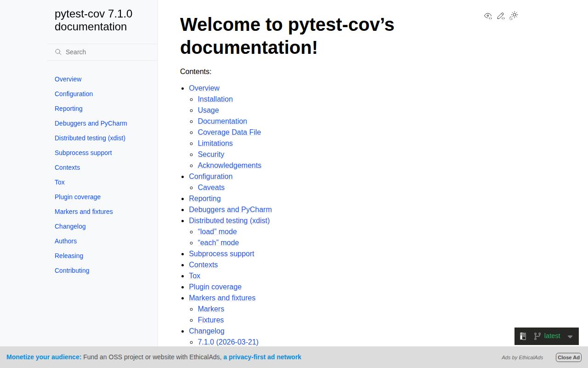Click the search magnifier icon in sidebar
The height and width of the screenshot is (368, 588).
point(58,52)
